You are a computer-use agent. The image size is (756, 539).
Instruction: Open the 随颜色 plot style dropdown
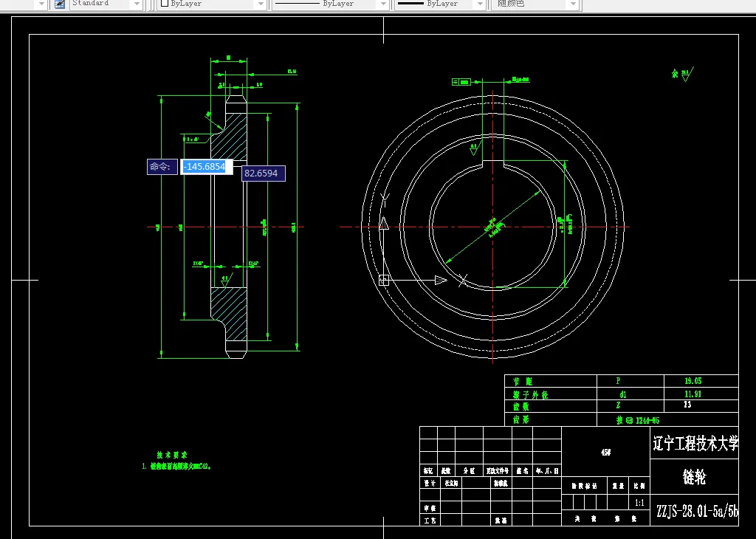573,4
